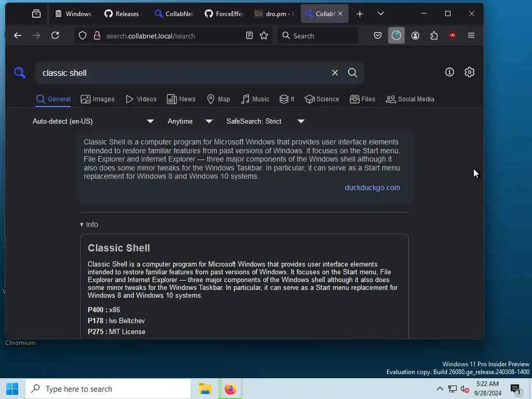Image resolution: width=532 pixels, height=399 pixels.
Task: Switch to Files category
Action: 362,99
